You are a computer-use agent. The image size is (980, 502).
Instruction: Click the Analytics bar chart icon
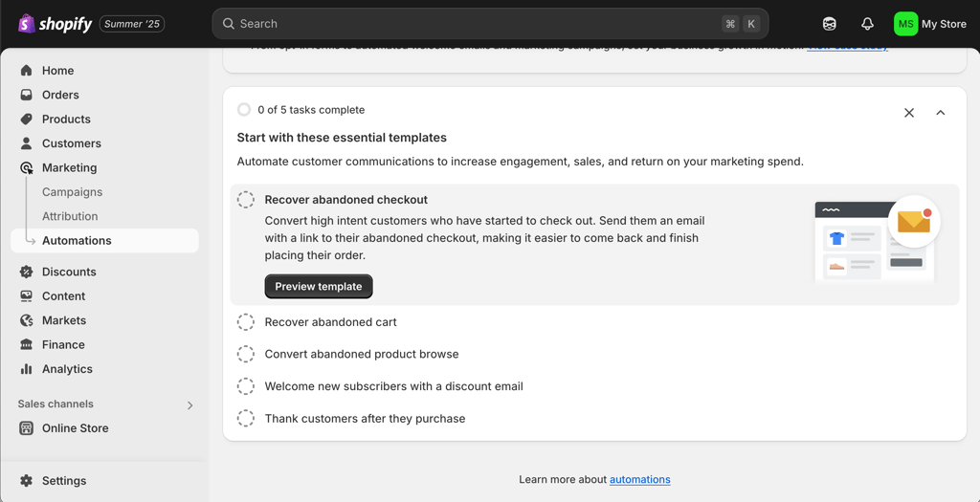(x=26, y=369)
